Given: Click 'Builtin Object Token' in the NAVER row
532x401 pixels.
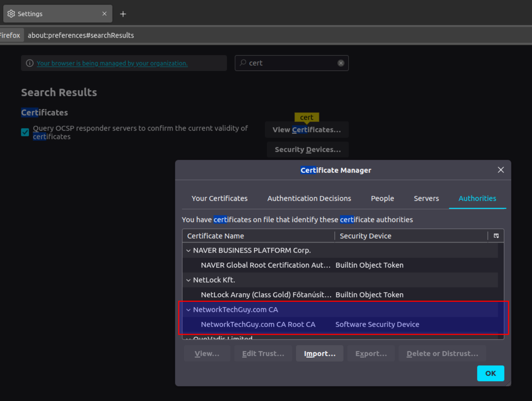Looking at the screenshot, I should pyautogui.click(x=369, y=265).
